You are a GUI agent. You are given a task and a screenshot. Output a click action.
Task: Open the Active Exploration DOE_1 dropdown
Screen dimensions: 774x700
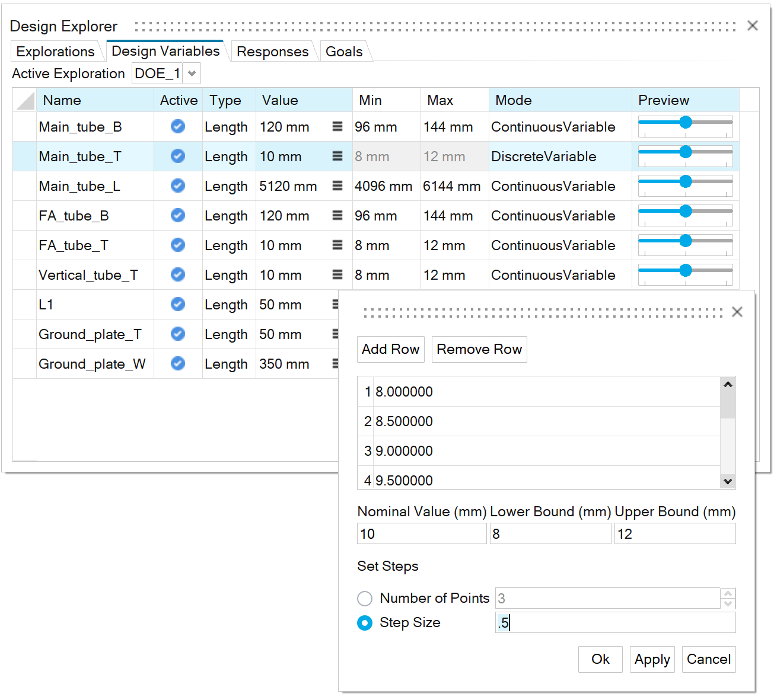coord(192,73)
